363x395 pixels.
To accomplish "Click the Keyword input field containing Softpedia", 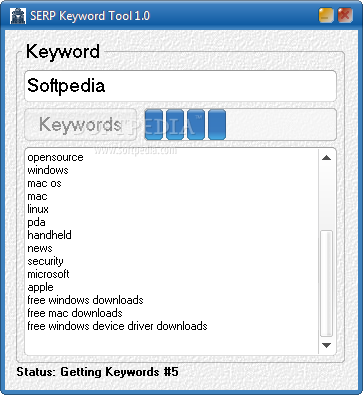I will click(180, 86).
